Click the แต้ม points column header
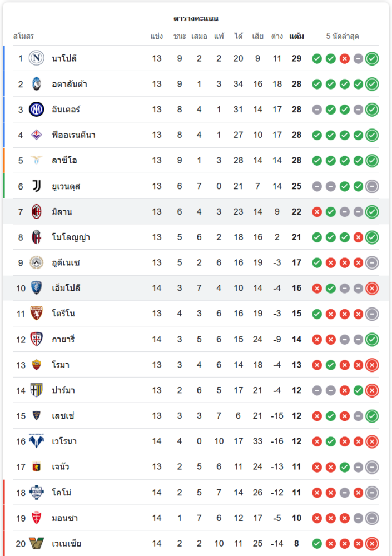This screenshot has width=392, height=556. click(x=296, y=37)
